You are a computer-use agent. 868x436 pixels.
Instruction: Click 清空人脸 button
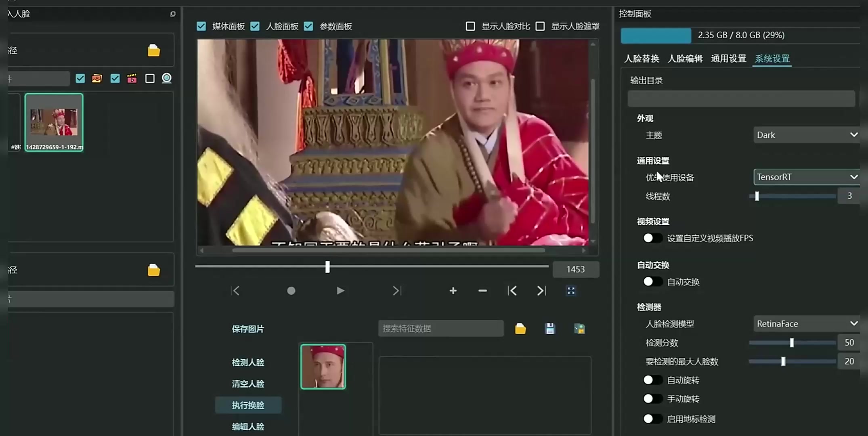248,384
